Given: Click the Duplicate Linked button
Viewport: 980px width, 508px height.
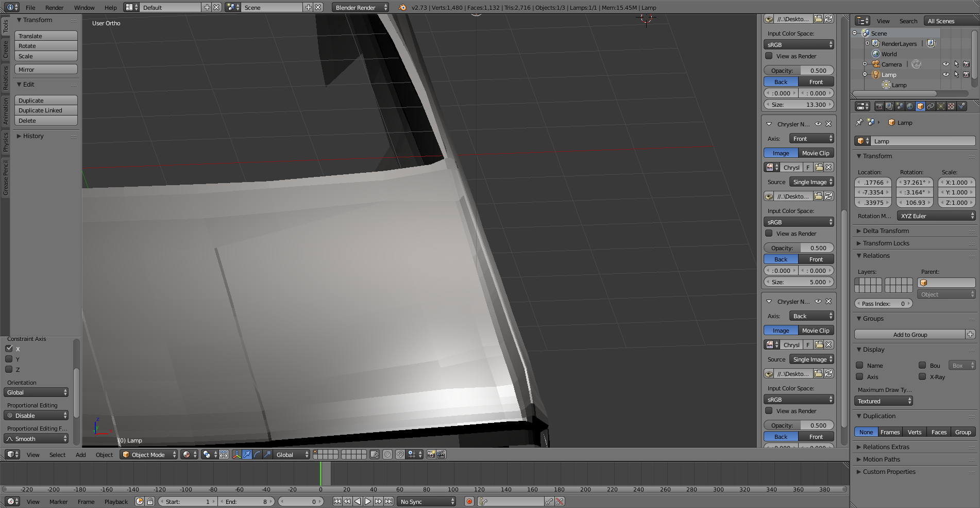Looking at the screenshot, I should [x=46, y=110].
